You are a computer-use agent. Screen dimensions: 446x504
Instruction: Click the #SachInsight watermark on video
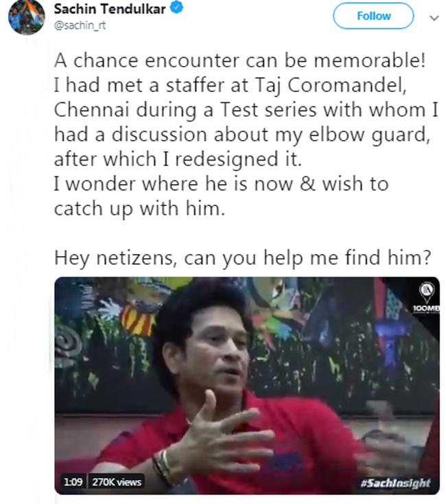click(x=395, y=483)
